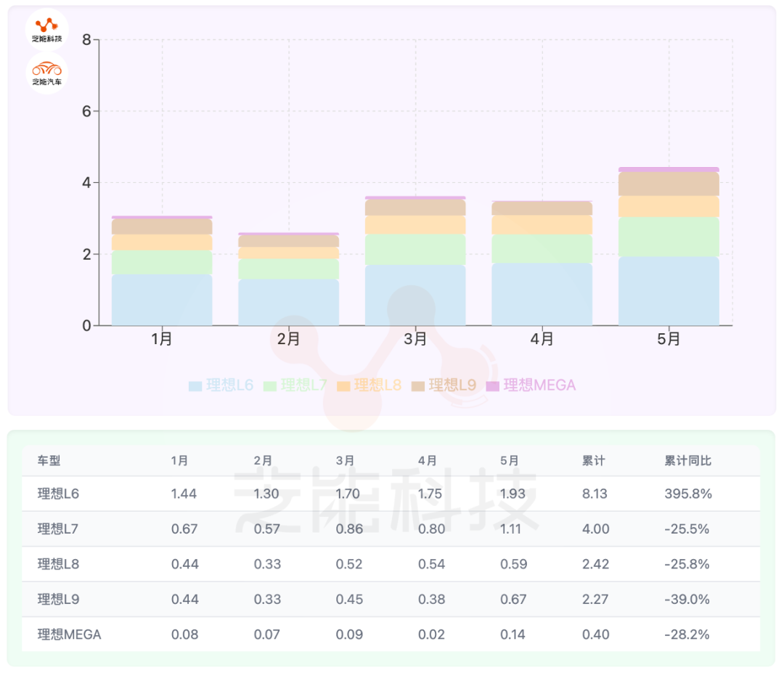Click the 3月 label on the chart x-axis

click(x=415, y=339)
